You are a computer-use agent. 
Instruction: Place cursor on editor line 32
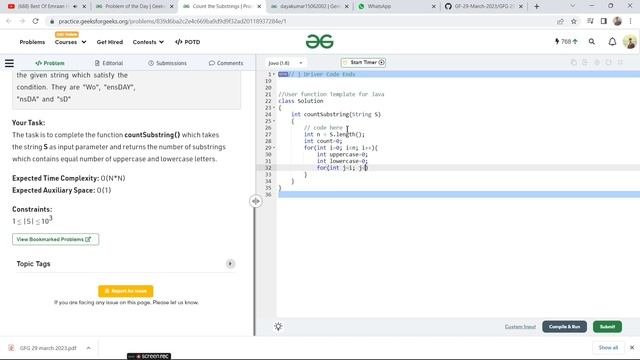tap(457, 168)
